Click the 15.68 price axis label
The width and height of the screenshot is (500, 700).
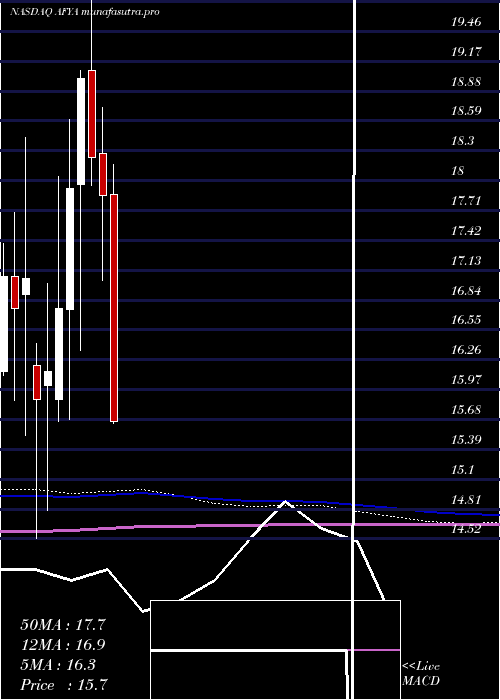[x=466, y=409]
